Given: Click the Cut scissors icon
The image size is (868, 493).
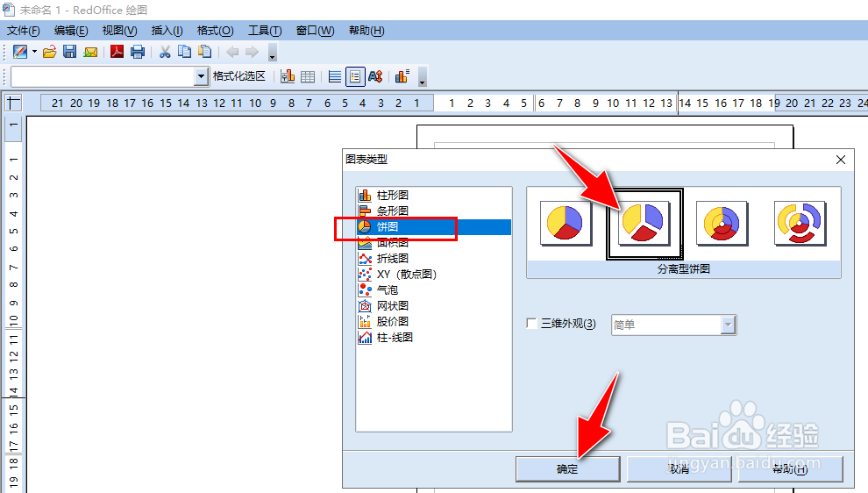Looking at the screenshot, I should pos(165,52).
